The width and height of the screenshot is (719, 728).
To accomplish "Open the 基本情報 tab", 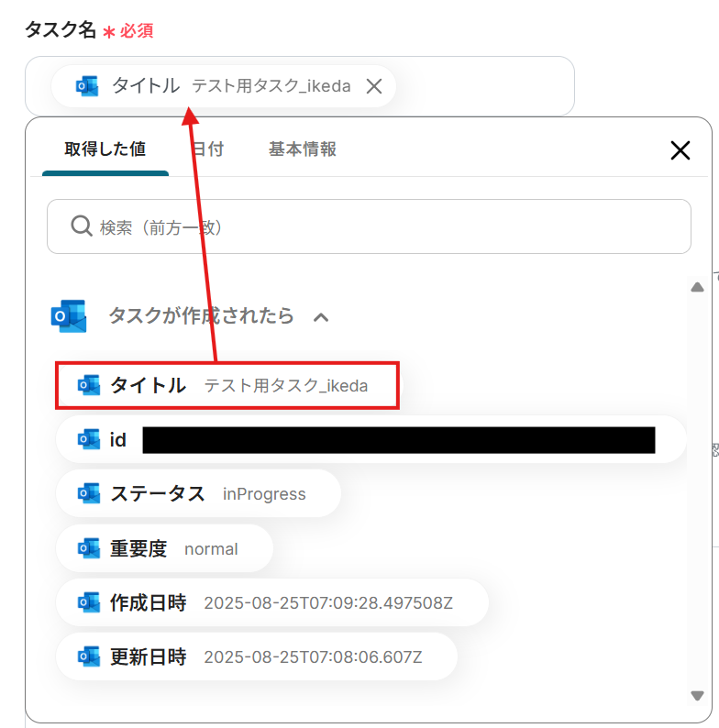I will pos(302,149).
